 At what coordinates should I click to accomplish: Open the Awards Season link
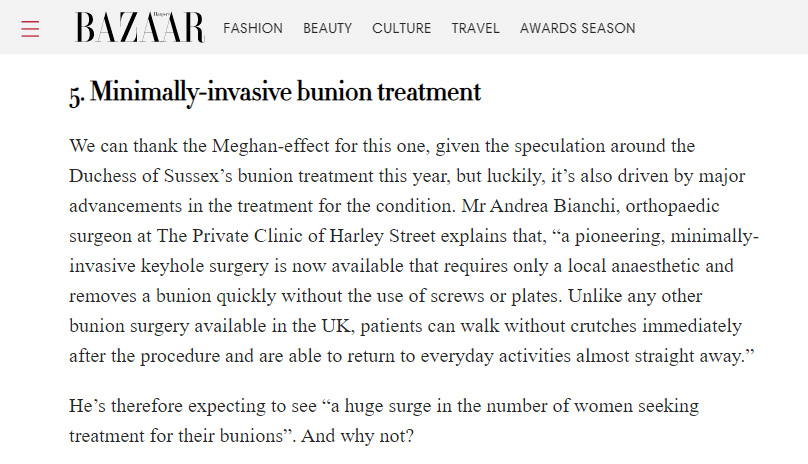click(577, 28)
